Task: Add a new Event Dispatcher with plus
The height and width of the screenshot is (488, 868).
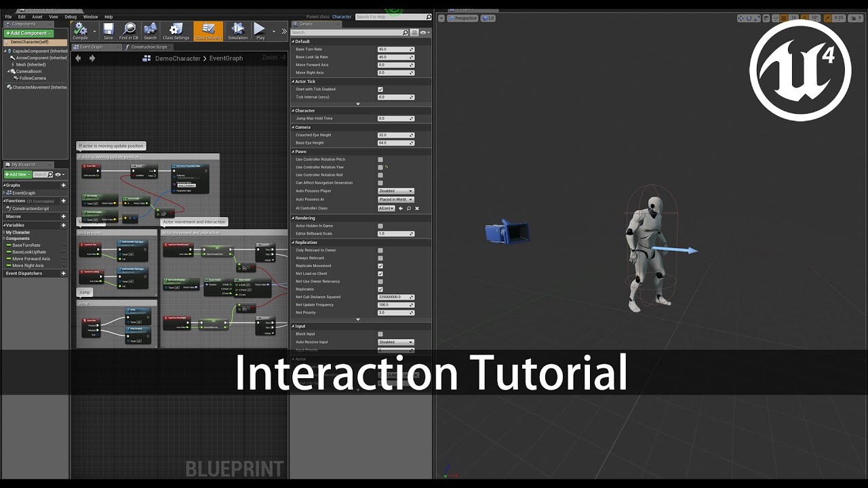Action: [64, 273]
